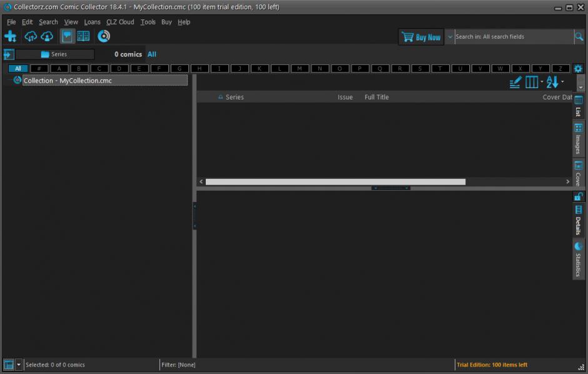Open the File menu
Viewport: 588px width, 374px height.
click(11, 22)
